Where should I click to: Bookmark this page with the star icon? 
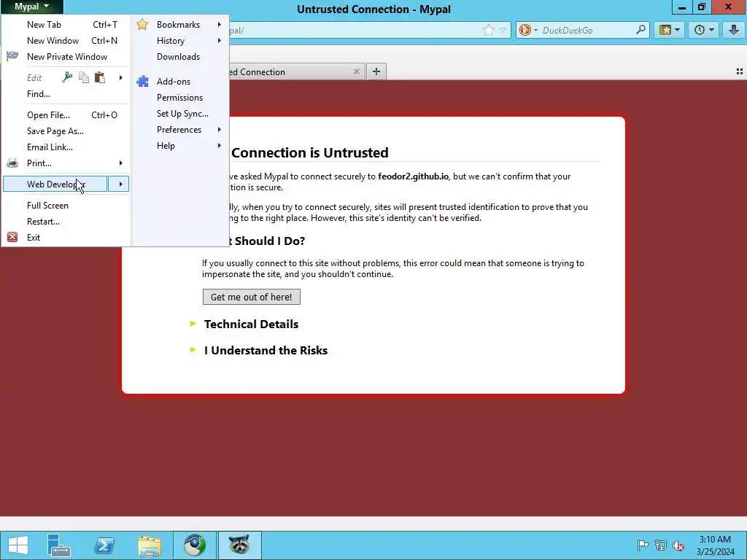coord(489,30)
